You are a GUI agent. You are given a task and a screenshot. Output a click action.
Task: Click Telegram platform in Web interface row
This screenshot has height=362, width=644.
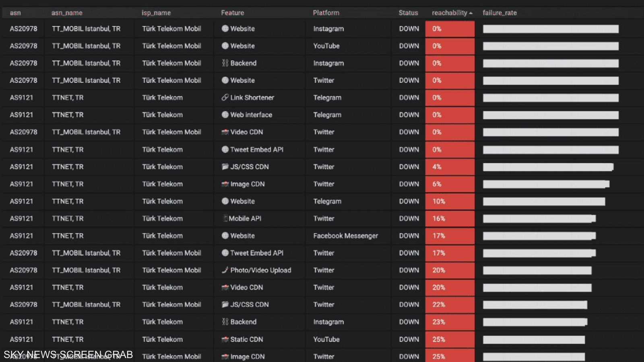click(327, 115)
